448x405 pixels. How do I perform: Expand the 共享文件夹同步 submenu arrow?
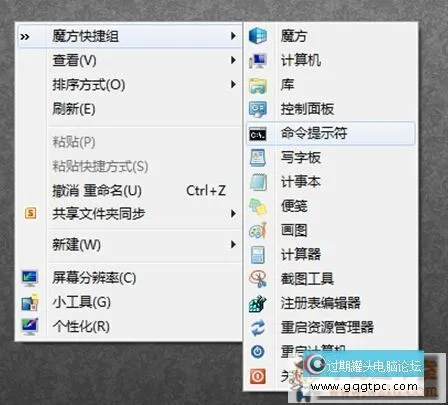[233, 214]
